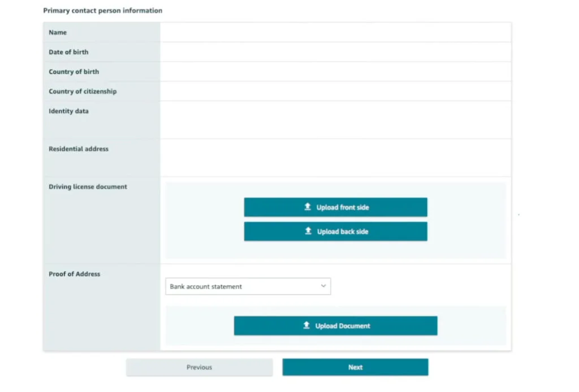Image resolution: width=579 pixels, height=392 pixels.
Task: Click the Name row label
Action: pos(58,33)
